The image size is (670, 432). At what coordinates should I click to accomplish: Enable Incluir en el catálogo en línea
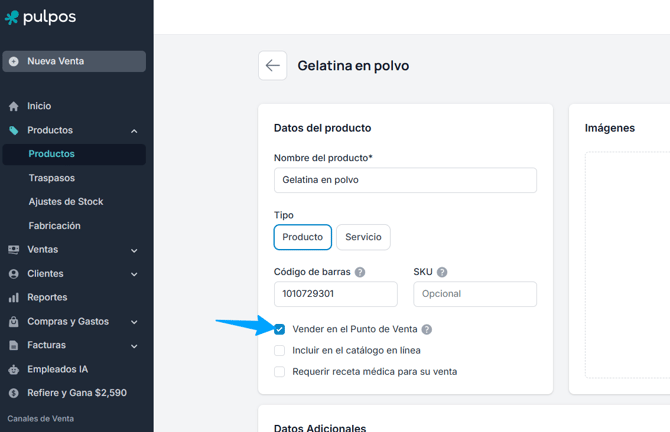(279, 351)
